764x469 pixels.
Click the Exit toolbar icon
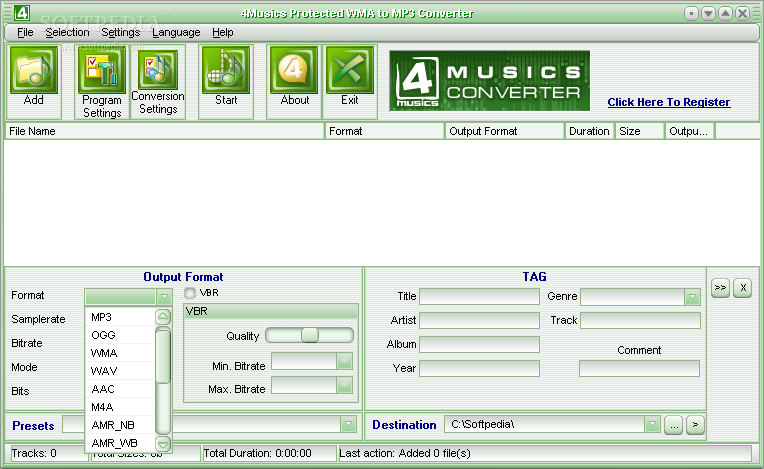pos(349,70)
